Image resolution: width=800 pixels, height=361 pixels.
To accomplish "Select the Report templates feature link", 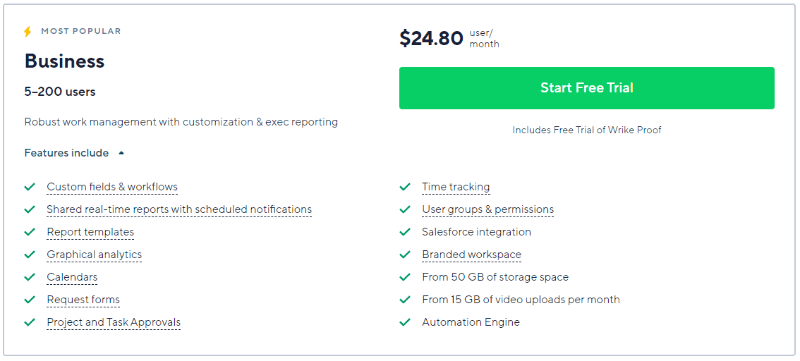I will coord(90,232).
